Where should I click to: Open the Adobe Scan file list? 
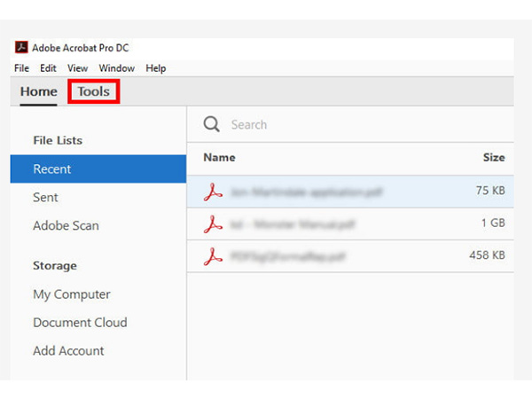click(x=66, y=225)
